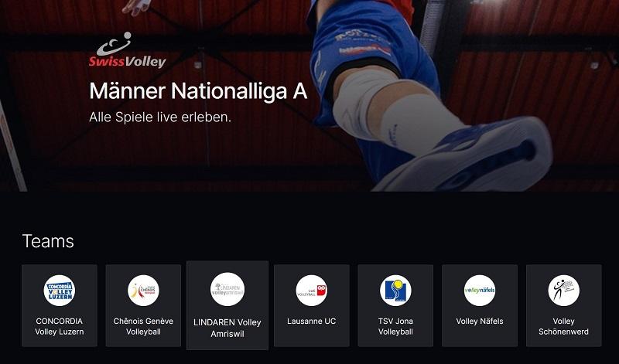
Task: Select the "Volley Näfels" team name
Action: (x=480, y=321)
